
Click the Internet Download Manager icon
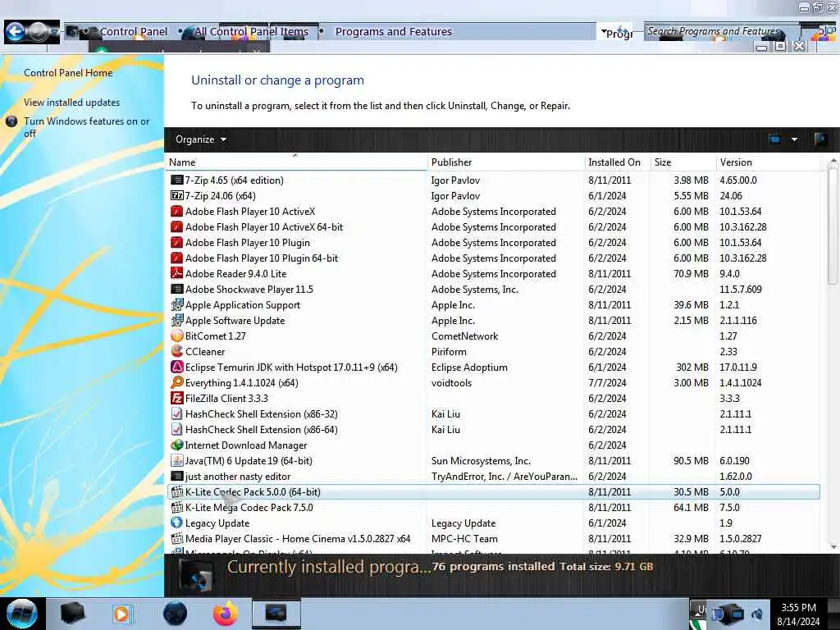[177, 445]
